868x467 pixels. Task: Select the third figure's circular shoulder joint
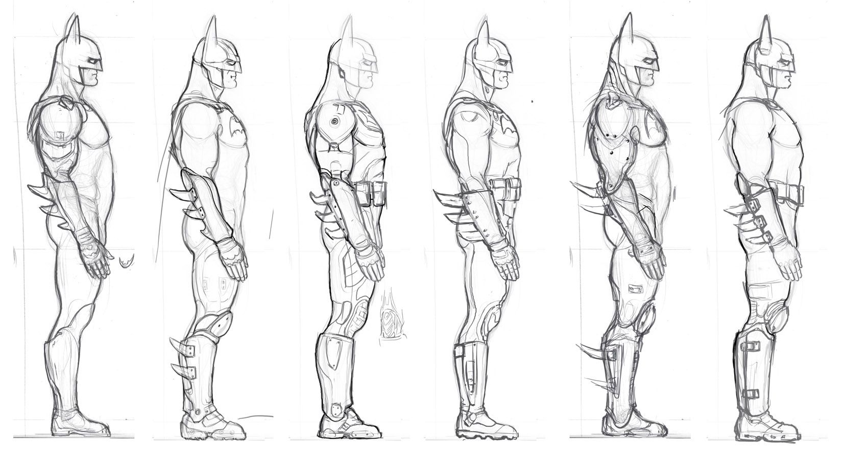click(x=334, y=122)
